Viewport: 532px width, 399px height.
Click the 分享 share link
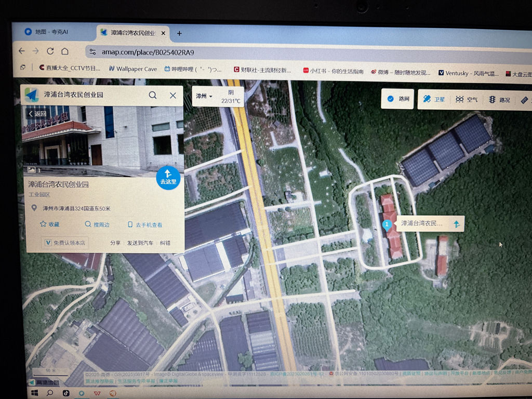[x=115, y=243]
